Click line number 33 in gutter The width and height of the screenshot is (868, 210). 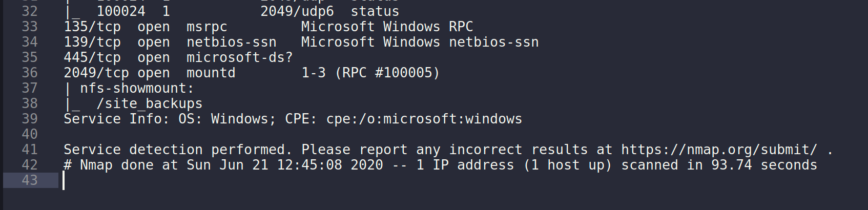tap(30, 27)
